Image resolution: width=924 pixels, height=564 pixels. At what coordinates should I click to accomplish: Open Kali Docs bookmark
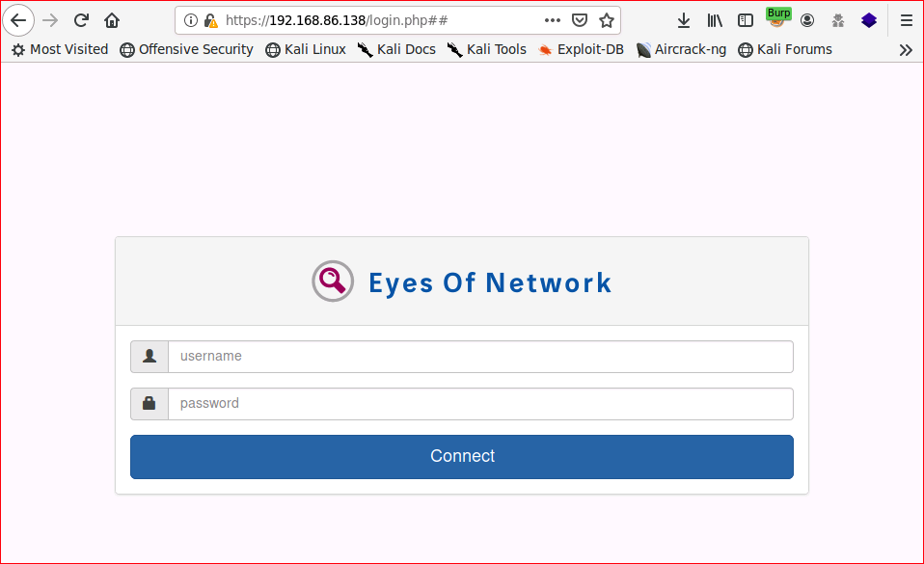[x=396, y=49]
